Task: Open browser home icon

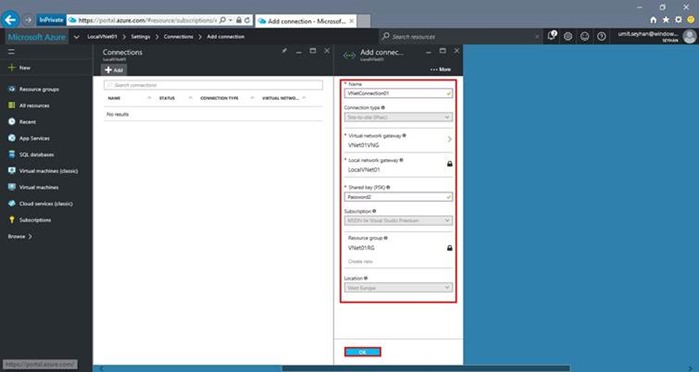Action: coord(653,20)
